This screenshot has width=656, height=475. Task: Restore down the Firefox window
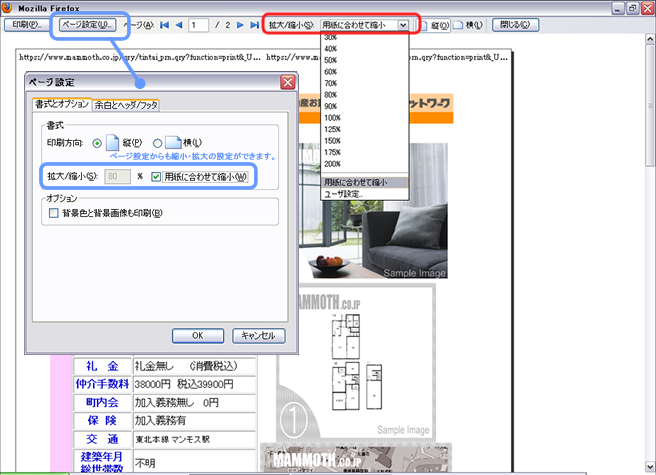pyautogui.click(x=633, y=8)
